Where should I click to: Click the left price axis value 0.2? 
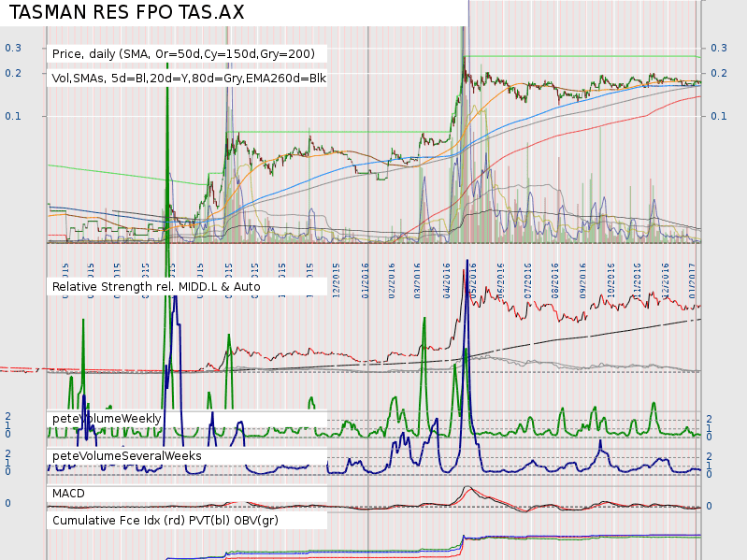13,73
